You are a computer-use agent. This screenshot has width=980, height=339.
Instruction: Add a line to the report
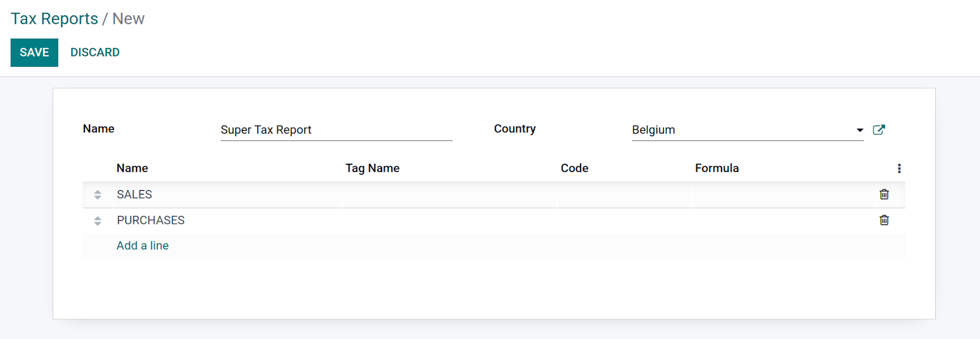(x=143, y=246)
